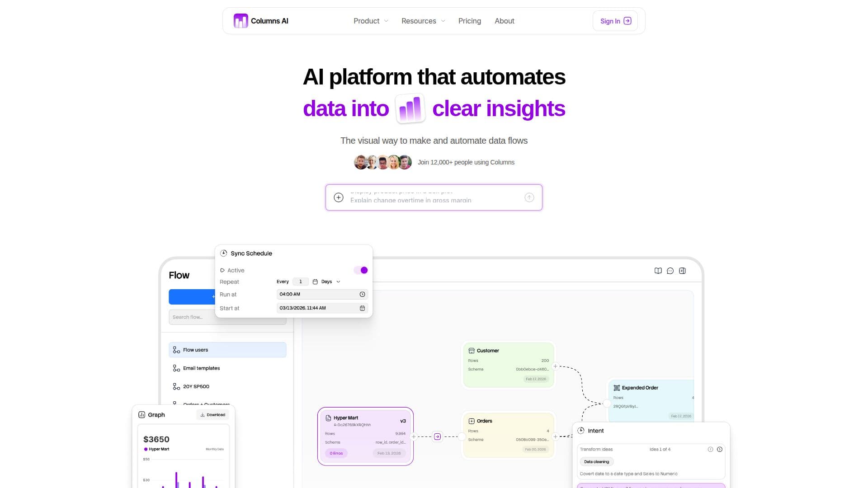Open the chat bubble icon in canvas toolbar
The height and width of the screenshot is (488, 868).
[x=670, y=271]
